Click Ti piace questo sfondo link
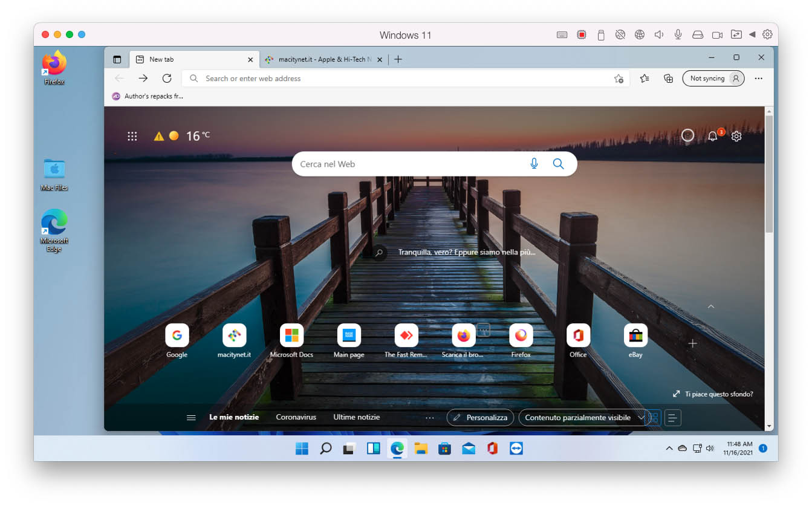This screenshot has height=506, width=812. coord(713,394)
